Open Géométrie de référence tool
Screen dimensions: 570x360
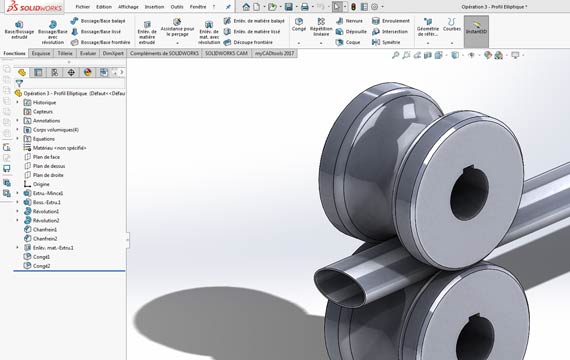coord(428,27)
